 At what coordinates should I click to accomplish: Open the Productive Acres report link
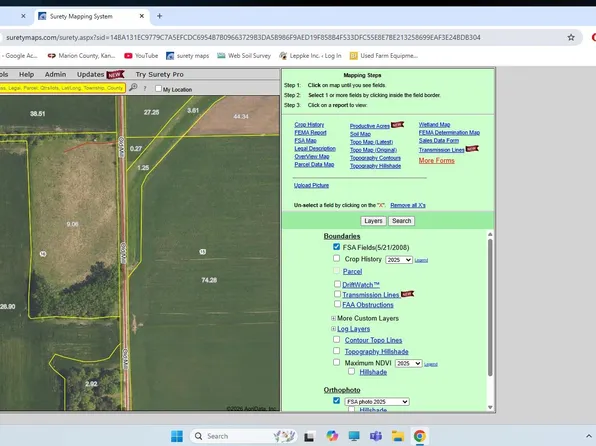point(369,126)
